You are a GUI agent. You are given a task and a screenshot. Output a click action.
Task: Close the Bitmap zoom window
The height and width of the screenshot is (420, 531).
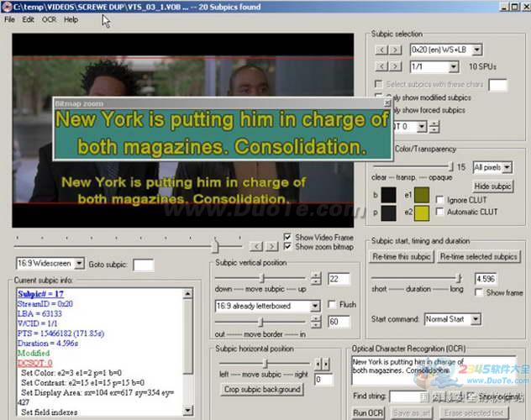coord(387,103)
